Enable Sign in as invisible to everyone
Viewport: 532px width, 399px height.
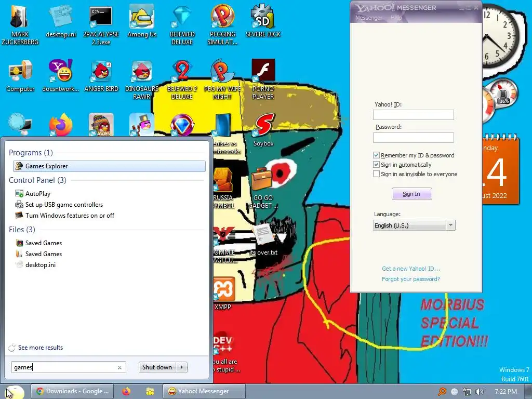(x=376, y=174)
